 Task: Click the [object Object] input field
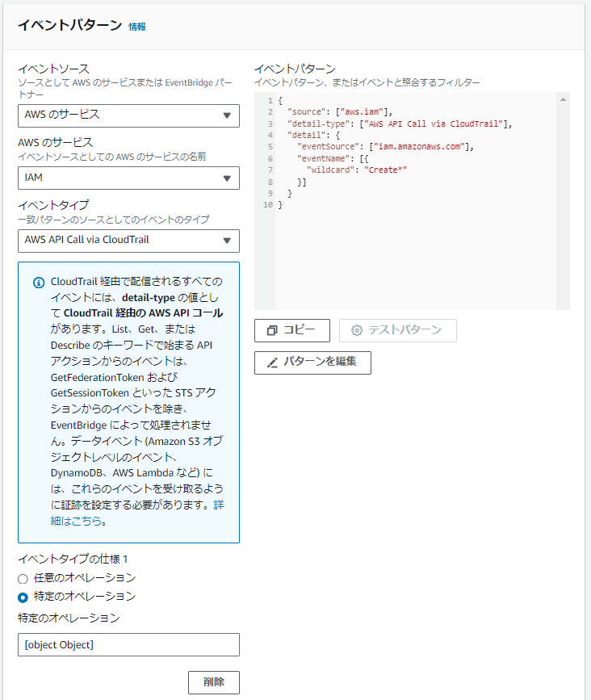coord(129,644)
